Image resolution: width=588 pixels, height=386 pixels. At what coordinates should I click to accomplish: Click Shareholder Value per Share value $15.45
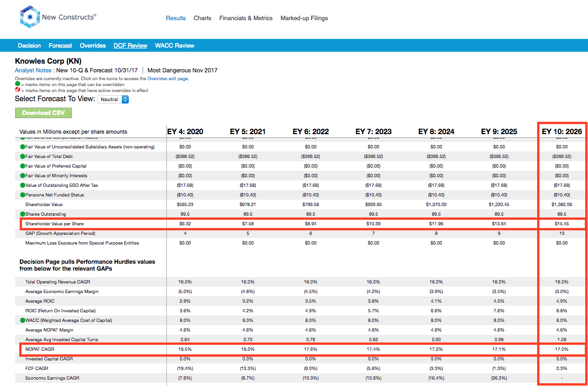(562, 224)
